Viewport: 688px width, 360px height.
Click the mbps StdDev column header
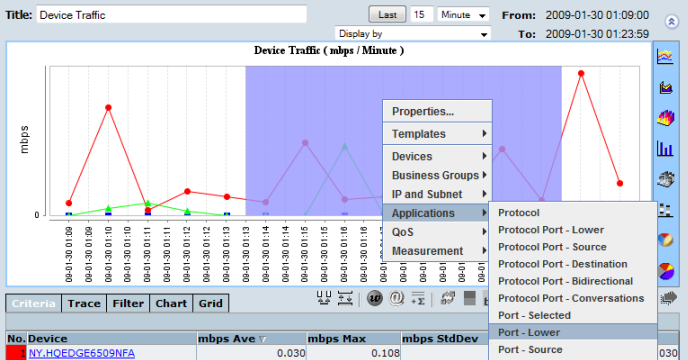point(444,339)
